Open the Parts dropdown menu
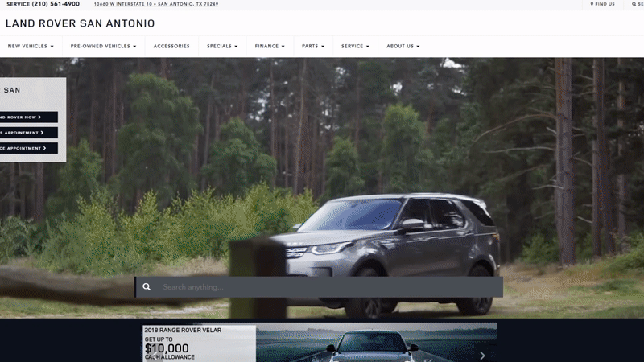 313,47
